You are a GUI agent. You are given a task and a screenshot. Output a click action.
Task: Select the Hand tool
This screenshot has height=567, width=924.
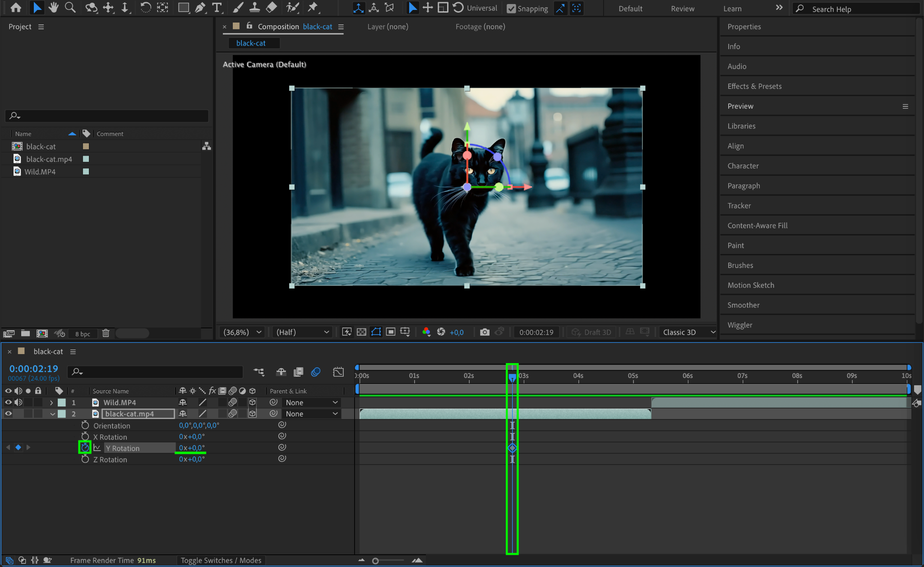click(54, 8)
